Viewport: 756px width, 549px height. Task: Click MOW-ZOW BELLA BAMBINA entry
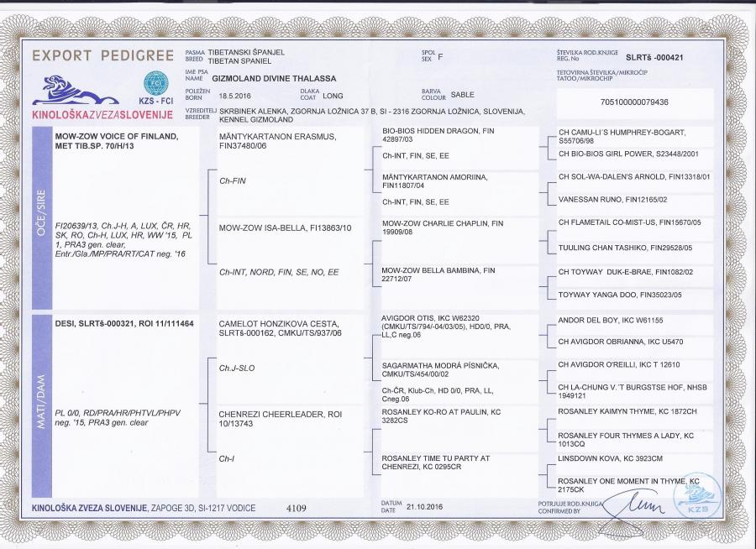(x=438, y=274)
